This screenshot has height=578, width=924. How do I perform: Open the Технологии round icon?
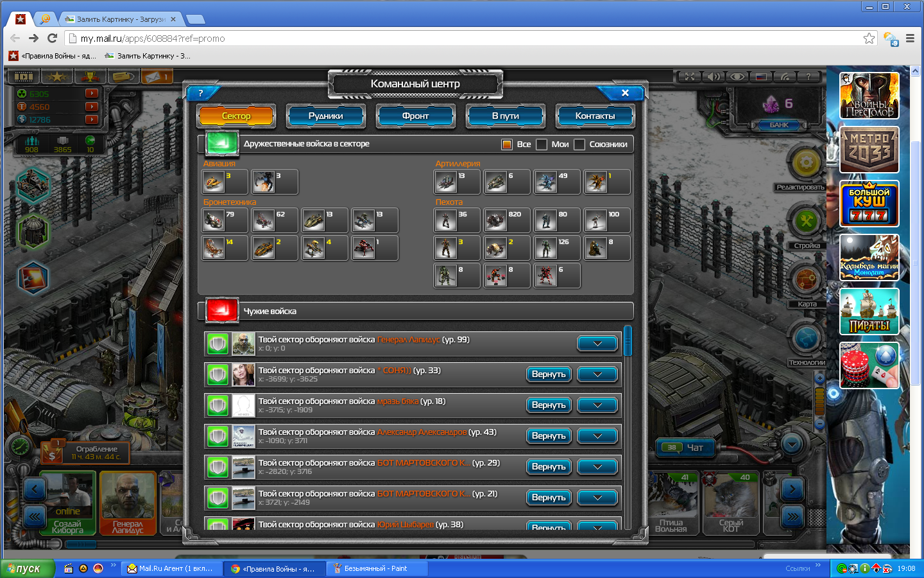coord(806,338)
